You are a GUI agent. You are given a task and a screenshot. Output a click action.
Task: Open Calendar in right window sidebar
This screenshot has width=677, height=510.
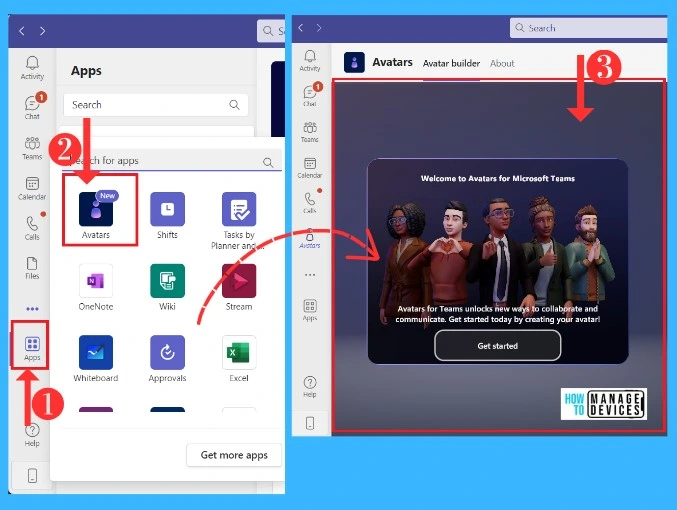point(310,168)
